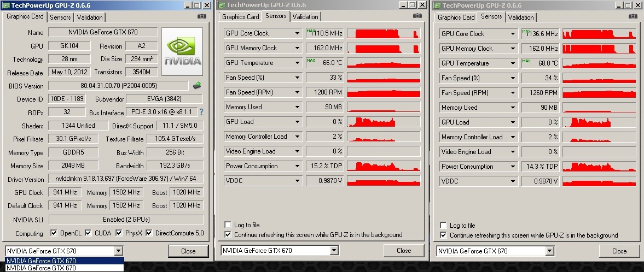Click the BIOS save chip icon
This screenshot has width=644, height=272.
point(197,85)
